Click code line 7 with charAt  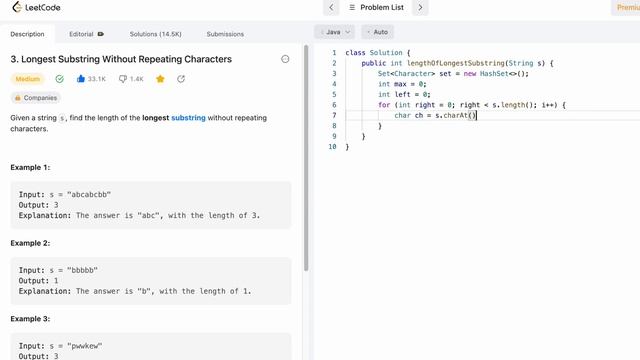click(436, 116)
